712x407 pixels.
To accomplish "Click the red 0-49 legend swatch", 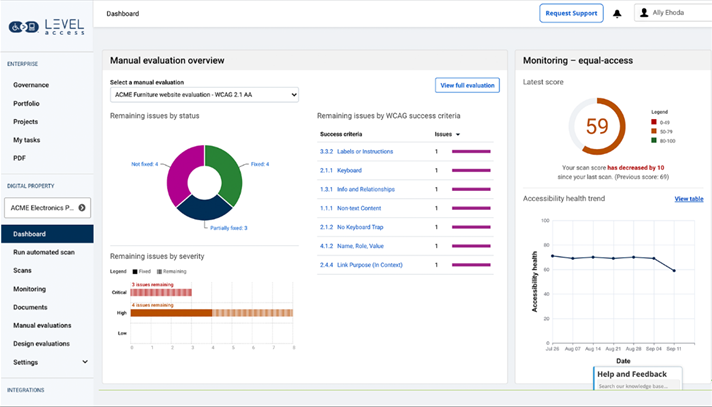I will pos(654,122).
